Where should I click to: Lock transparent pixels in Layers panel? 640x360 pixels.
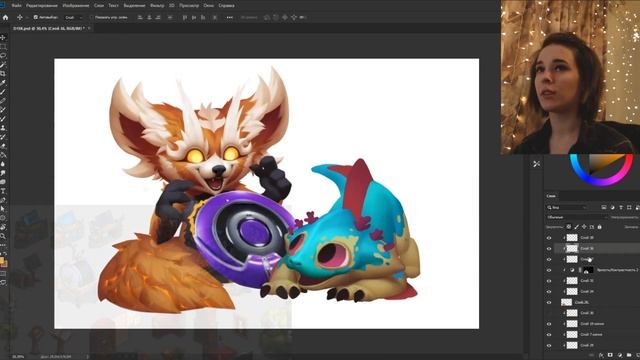coord(569,227)
